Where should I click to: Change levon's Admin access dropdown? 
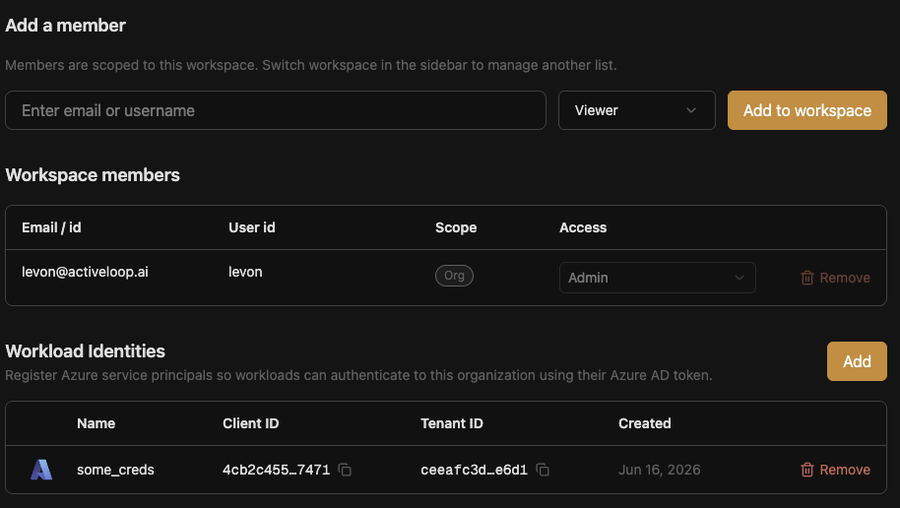657,278
